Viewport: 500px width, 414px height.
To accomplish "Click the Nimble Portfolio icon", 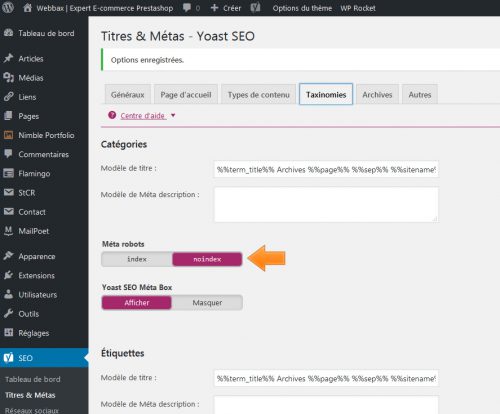I will tap(8, 135).
